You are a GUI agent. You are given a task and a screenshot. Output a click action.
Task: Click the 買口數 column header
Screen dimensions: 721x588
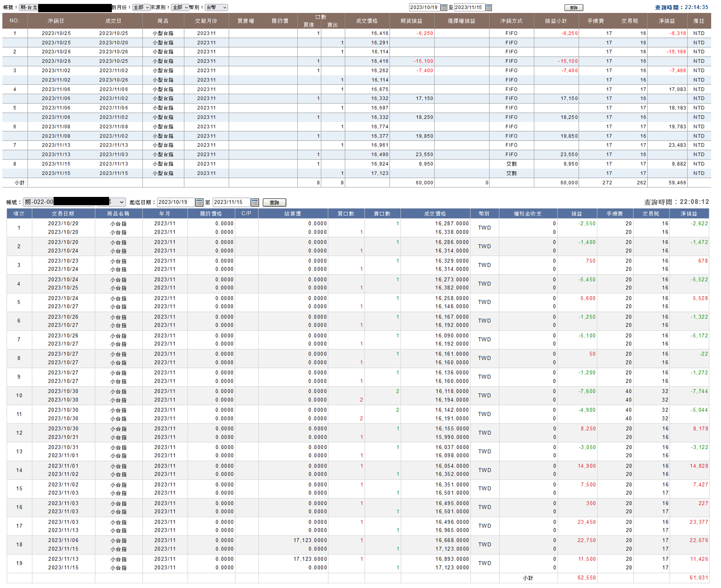pos(346,213)
